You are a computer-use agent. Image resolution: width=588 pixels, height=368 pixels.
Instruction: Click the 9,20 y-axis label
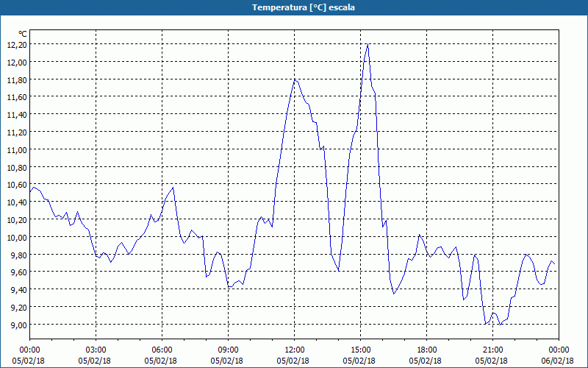[19, 307]
